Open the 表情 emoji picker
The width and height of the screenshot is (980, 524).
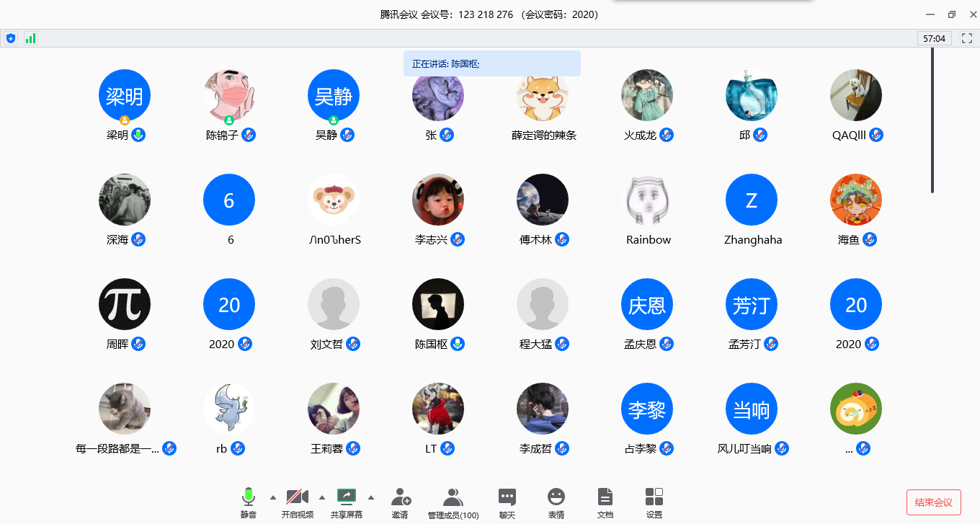click(x=556, y=497)
